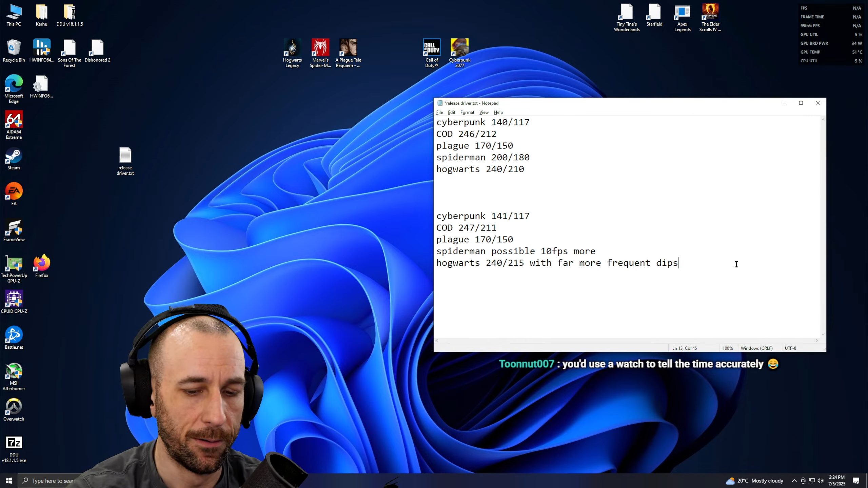Open Notepad Help menu
The height and width of the screenshot is (488, 868).
[498, 112]
